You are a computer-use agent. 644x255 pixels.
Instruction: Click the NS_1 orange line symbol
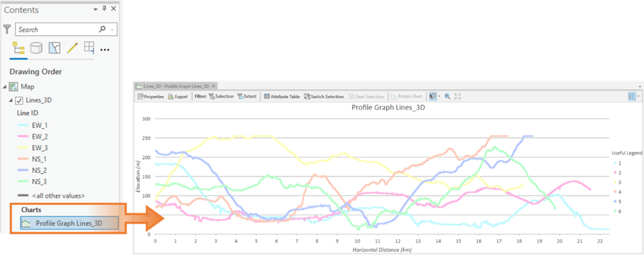tap(23, 159)
